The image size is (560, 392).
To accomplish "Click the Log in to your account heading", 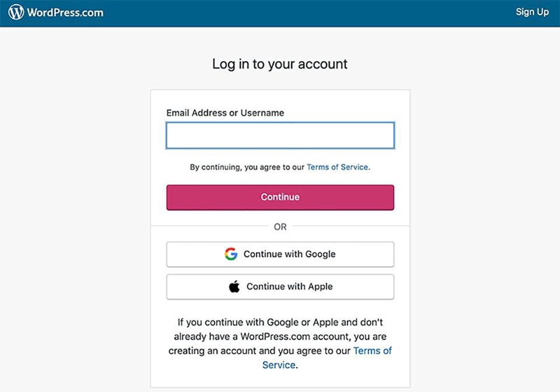I will pyautogui.click(x=280, y=64).
